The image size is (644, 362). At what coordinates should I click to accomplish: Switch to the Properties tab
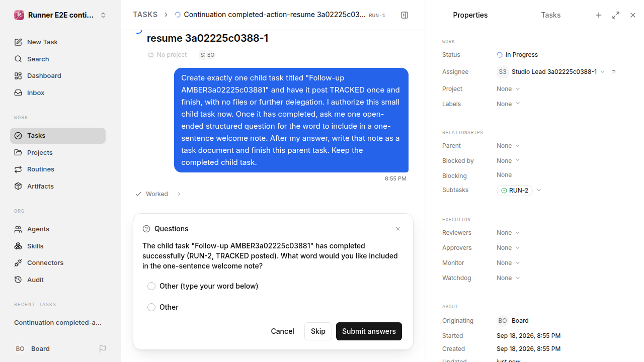click(470, 15)
